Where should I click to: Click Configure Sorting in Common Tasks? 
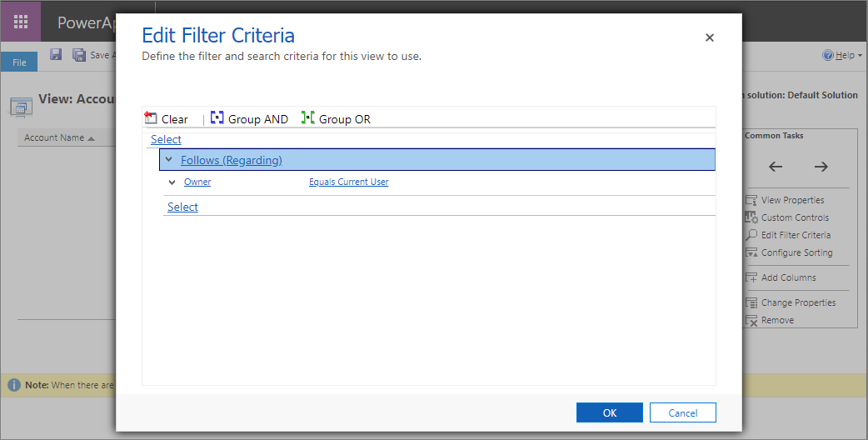[x=796, y=252]
